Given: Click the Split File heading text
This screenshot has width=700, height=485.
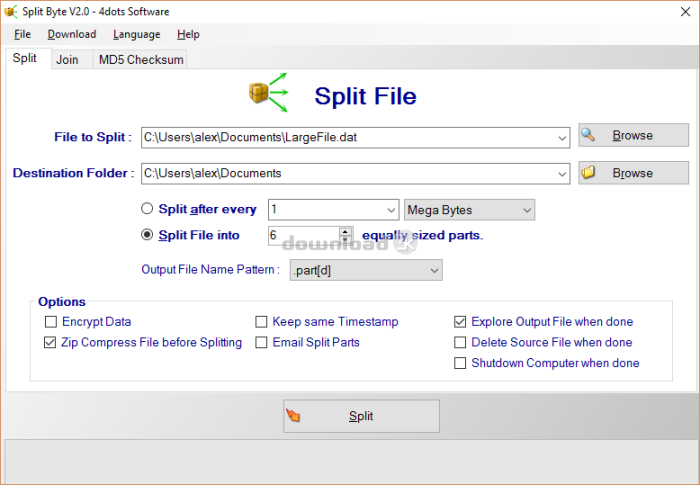Looking at the screenshot, I should tap(365, 96).
